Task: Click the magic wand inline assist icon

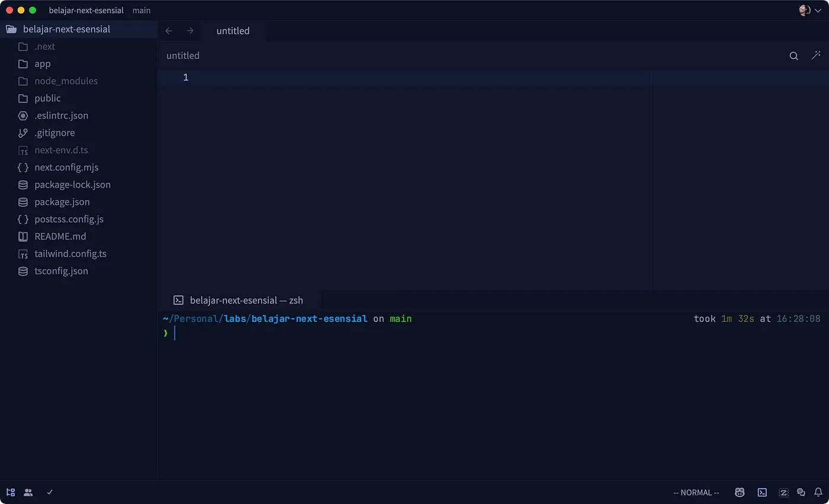Action: pyautogui.click(x=816, y=56)
